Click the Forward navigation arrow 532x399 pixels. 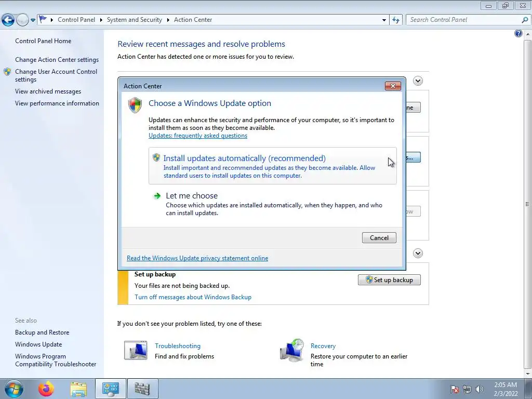click(22, 20)
